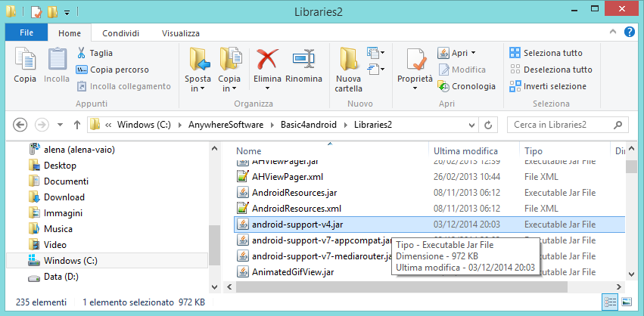644x316 pixels.
Task: Click the Incolla clipboard icon
Action: click(57, 60)
